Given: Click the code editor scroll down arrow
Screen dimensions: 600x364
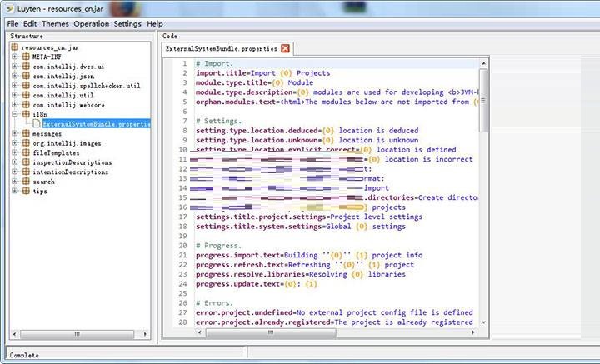Looking at the screenshot, I should (483, 322).
